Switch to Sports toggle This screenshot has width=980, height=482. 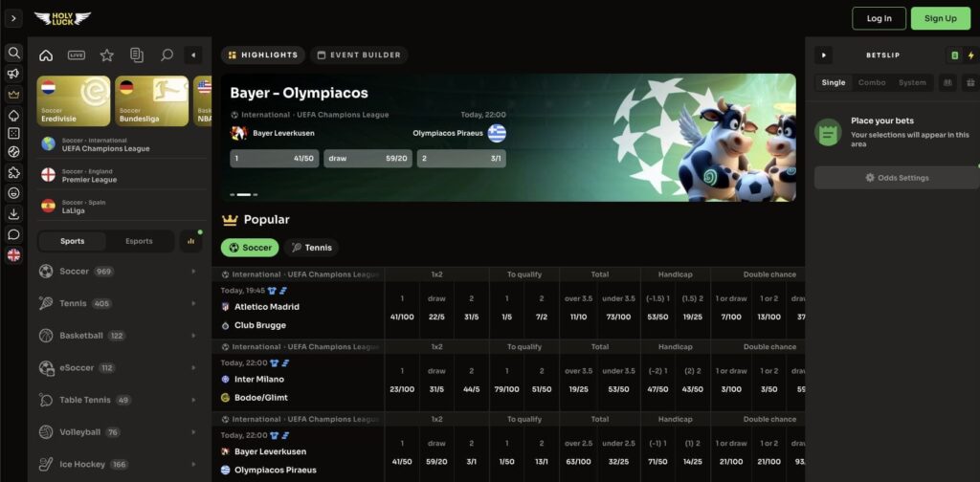(x=73, y=241)
